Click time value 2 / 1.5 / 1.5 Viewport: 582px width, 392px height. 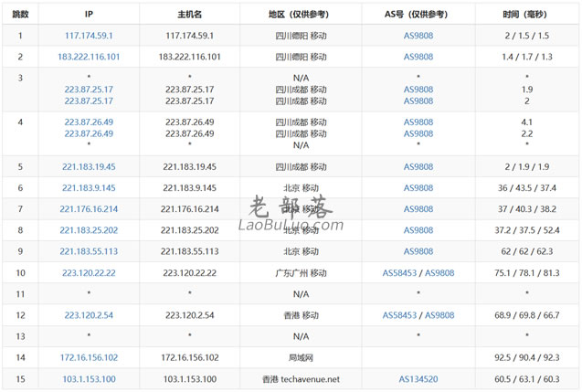click(x=526, y=36)
